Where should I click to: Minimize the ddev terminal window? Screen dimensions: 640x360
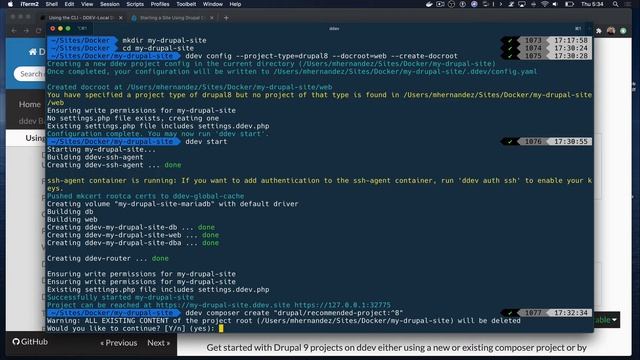60,29
